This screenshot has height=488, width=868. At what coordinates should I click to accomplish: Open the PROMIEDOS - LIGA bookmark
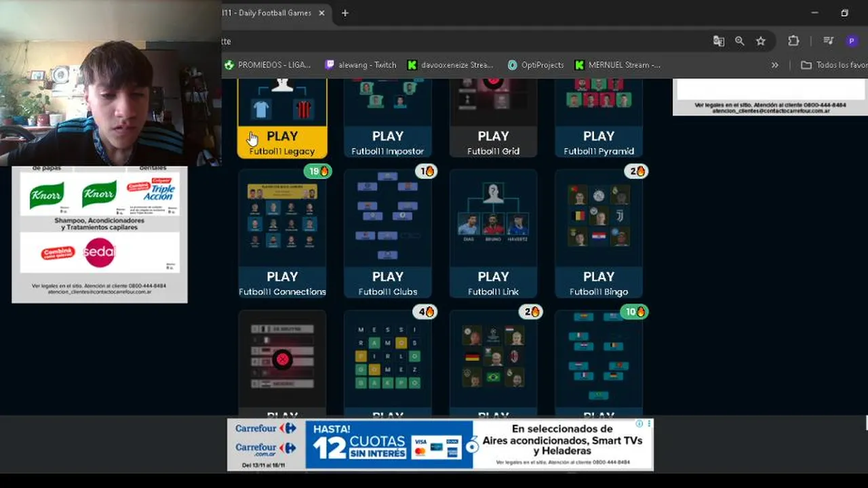267,65
